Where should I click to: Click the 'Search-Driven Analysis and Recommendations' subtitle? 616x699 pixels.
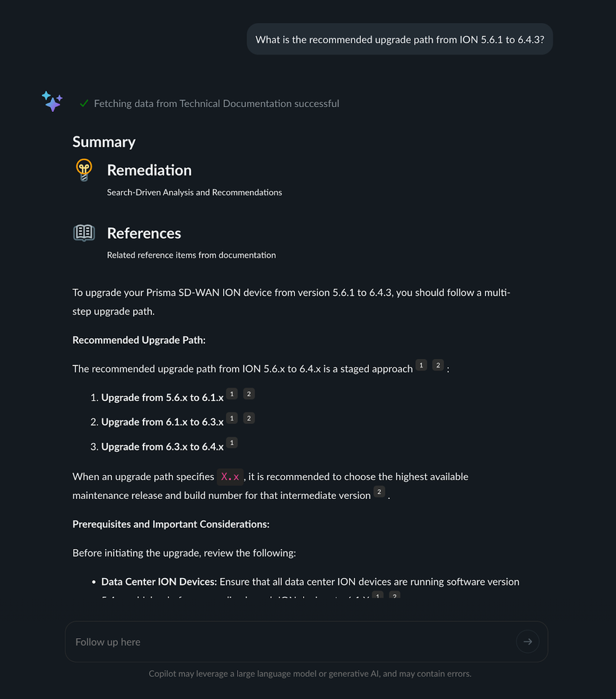click(x=195, y=192)
